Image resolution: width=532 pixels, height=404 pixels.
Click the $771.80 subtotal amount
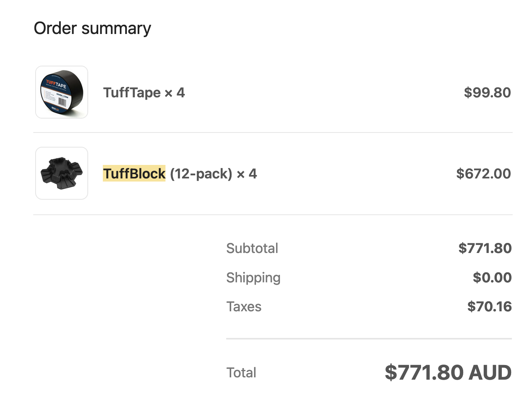(485, 248)
